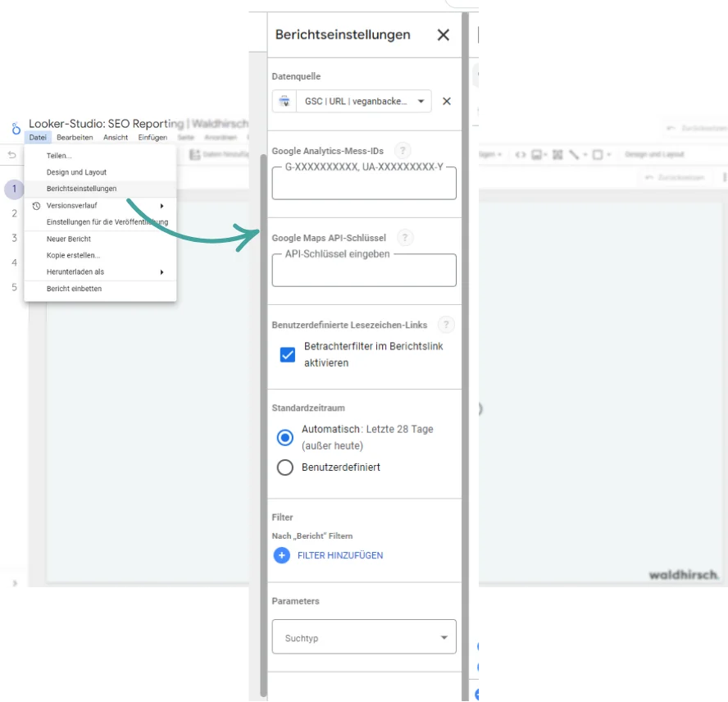Uncheck Betrachterfilter im Berichtslink aktivieren
The image size is (728, 702).
click(288, 354)
